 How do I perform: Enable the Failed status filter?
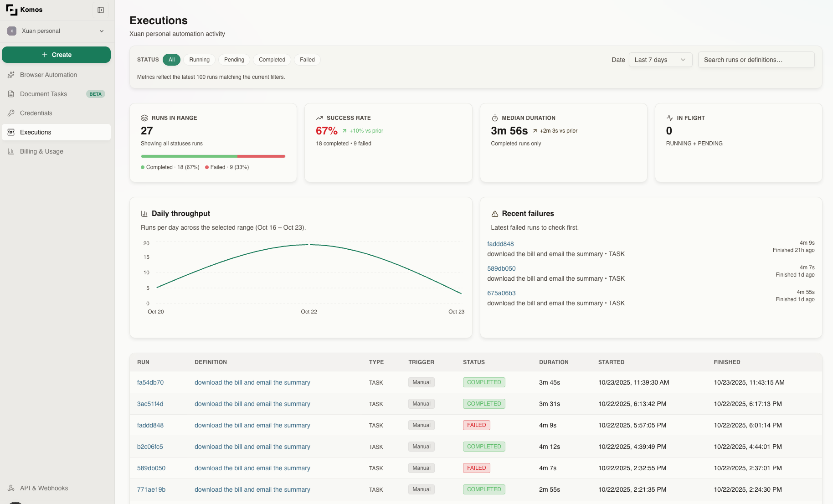[x=307, y=60]
